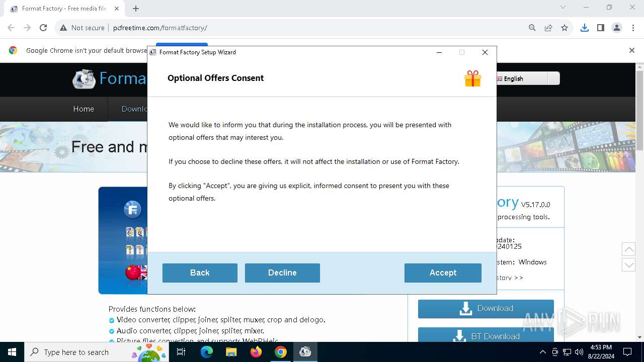Select the Format Factory browser tab
This screenshot has height=362, width=644.
click(64, 9)
